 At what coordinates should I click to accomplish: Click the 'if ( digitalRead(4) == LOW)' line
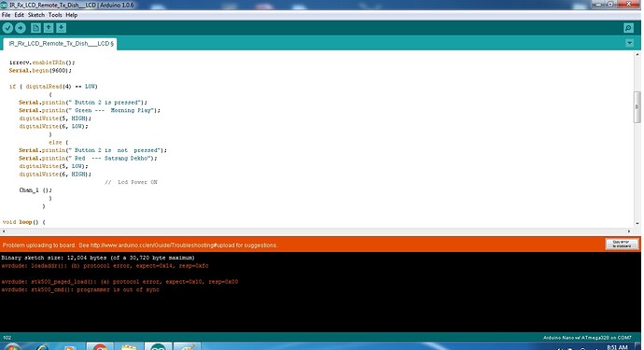click(53, 86)
